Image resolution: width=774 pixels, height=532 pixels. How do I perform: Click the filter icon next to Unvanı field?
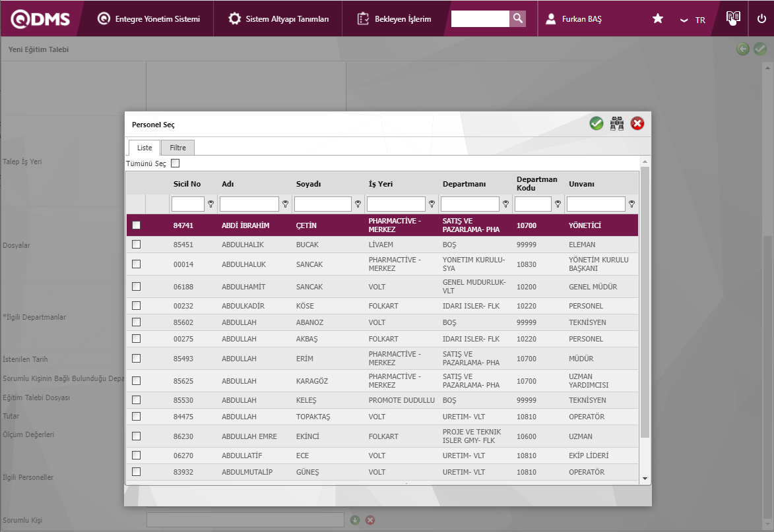[631, 204]
